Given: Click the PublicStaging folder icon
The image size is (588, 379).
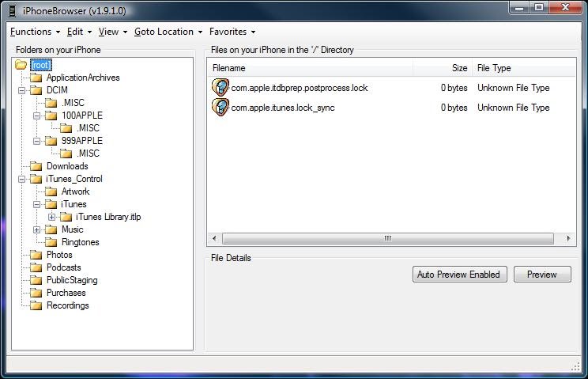Looking at the screenshot, I should (x=36, y=280).
